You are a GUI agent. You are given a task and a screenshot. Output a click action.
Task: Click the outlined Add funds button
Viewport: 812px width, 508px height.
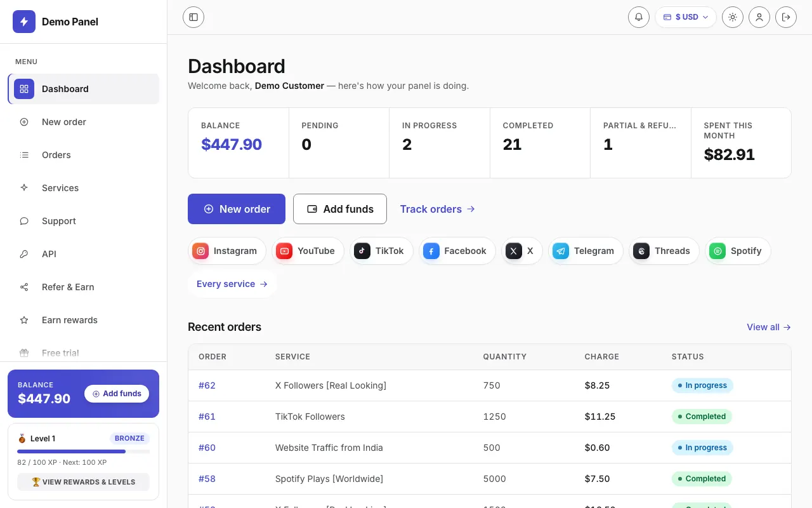coord(340,209)
